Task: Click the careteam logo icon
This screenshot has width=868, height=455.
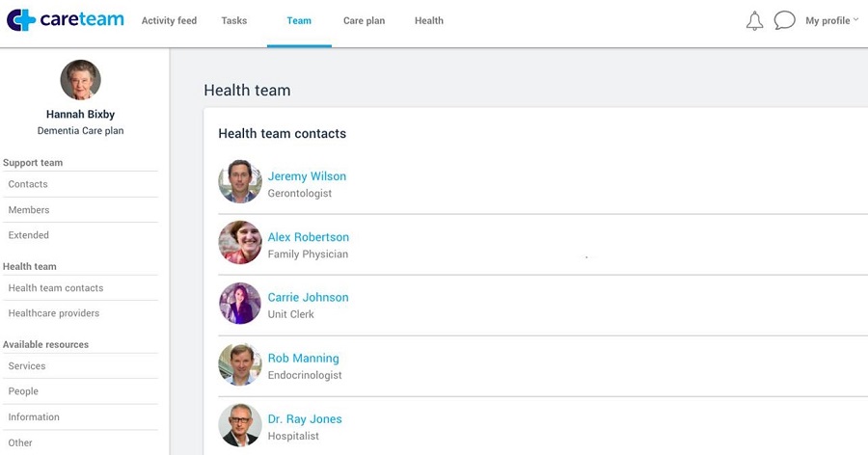Action: [x=21, y=20]
